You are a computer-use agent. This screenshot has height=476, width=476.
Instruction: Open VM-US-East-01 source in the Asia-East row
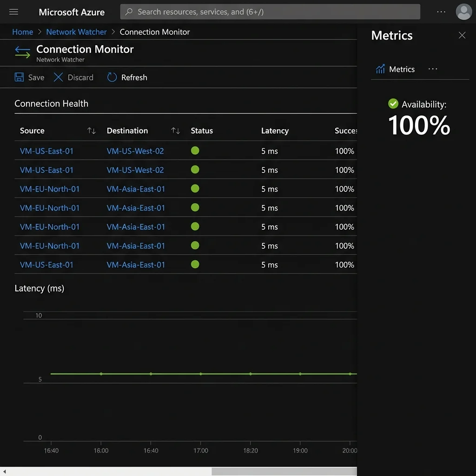coord(46,264)
